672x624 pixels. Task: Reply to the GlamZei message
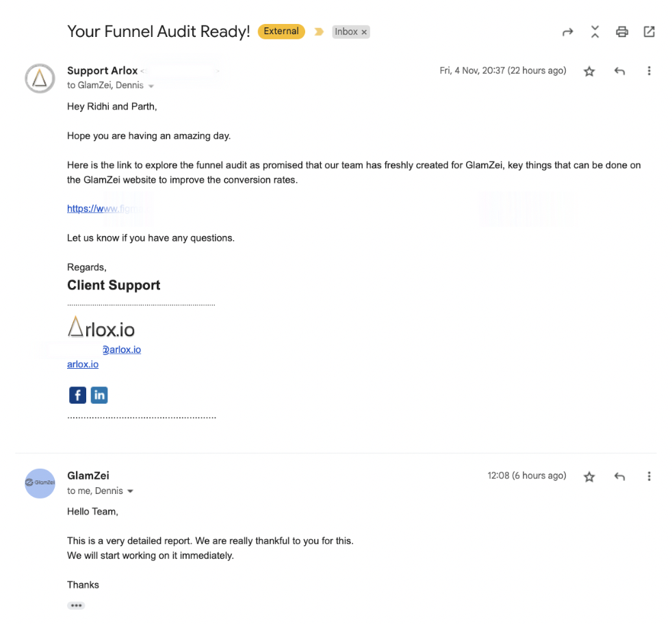[619, 476]
